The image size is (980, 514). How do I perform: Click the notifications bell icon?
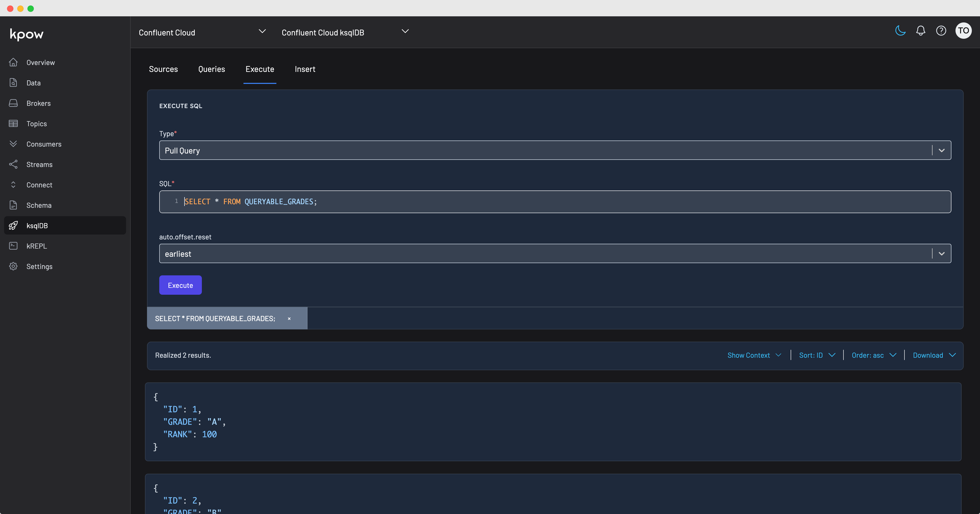[x=920, y=31]
